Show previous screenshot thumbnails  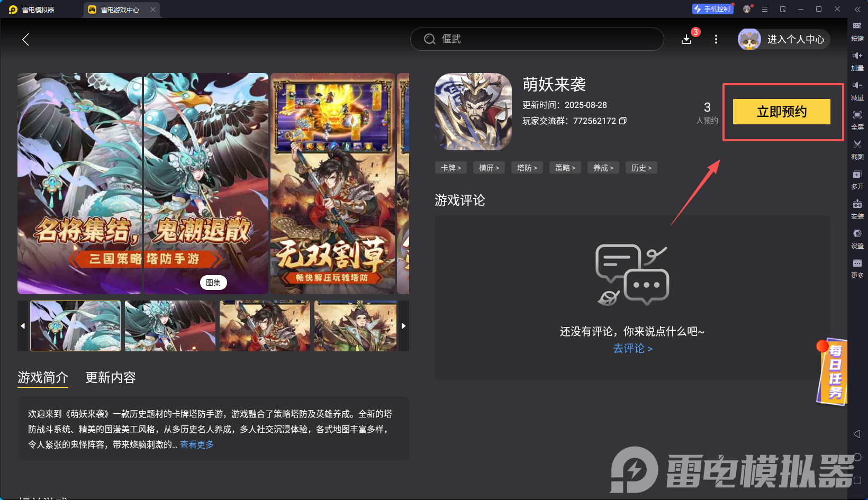point(23,326)
